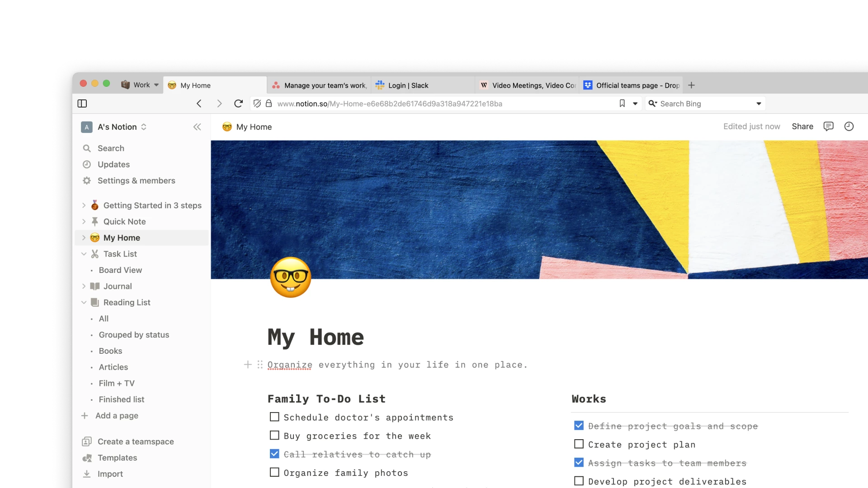The image size is (868, 488).
Task: Click the padlock site info icon
Action: click(269, 103)
